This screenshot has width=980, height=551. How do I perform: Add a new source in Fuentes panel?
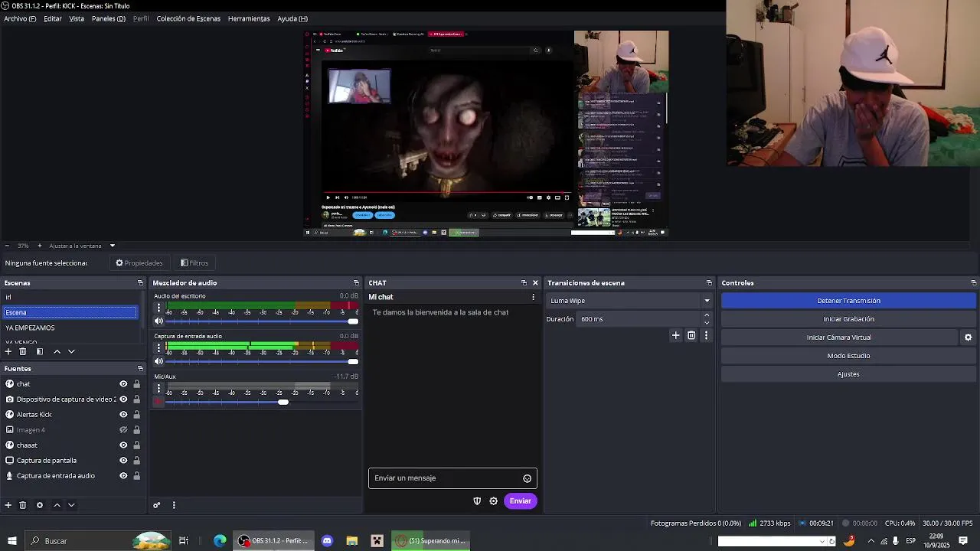8,505
